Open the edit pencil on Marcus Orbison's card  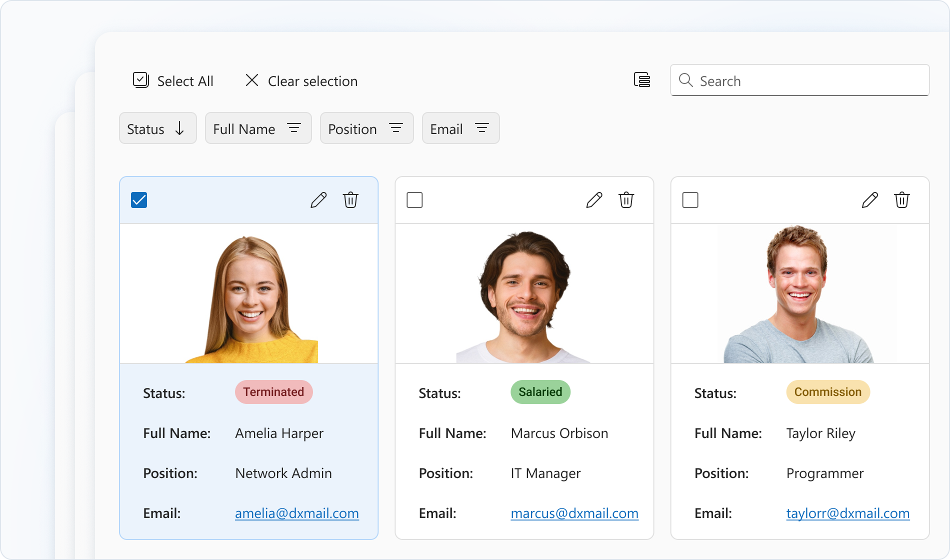coord(594,200)
